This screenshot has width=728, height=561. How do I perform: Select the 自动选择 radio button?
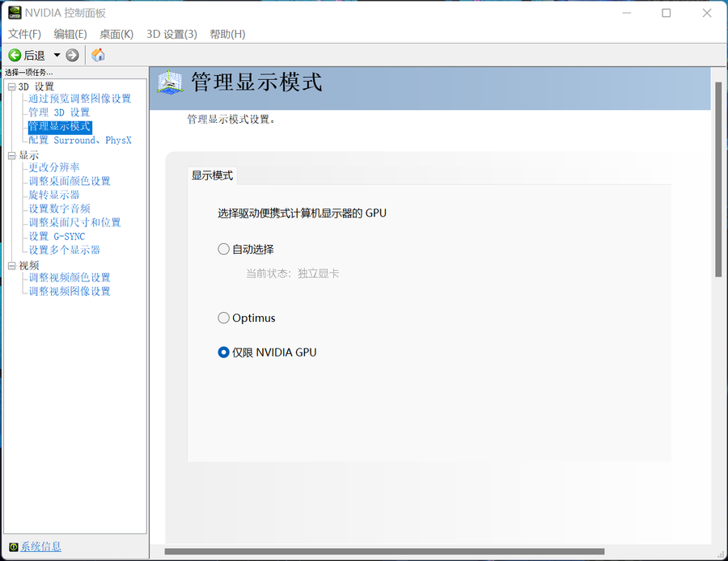coord(224,249)
